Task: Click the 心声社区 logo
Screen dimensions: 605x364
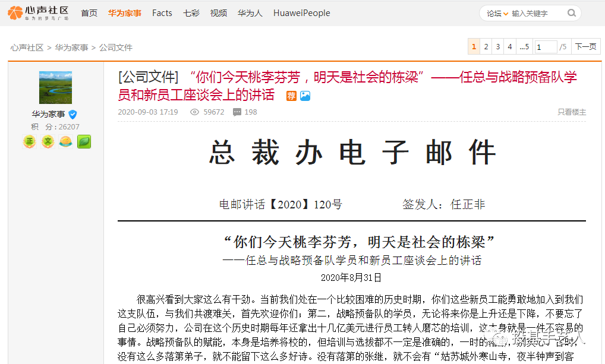Action: click(38, 12)
